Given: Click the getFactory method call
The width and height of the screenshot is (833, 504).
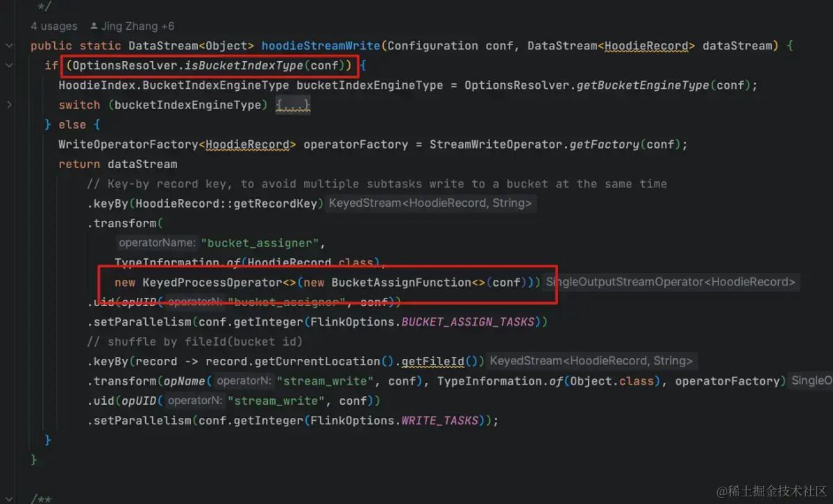Looking at the screenshot, I should [604, 144].
